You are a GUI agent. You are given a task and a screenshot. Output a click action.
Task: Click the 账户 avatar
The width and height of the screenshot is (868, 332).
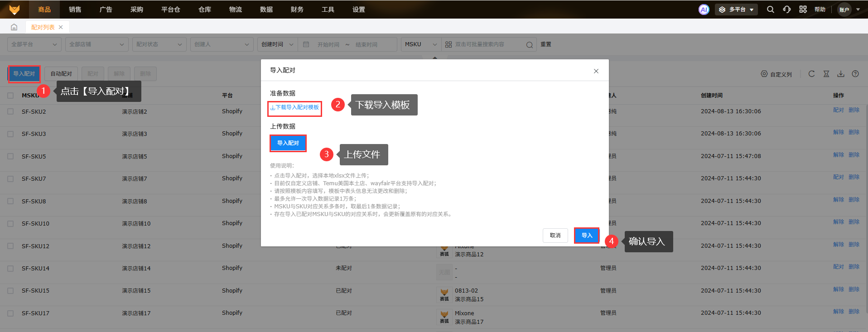[x=844, y=10]
